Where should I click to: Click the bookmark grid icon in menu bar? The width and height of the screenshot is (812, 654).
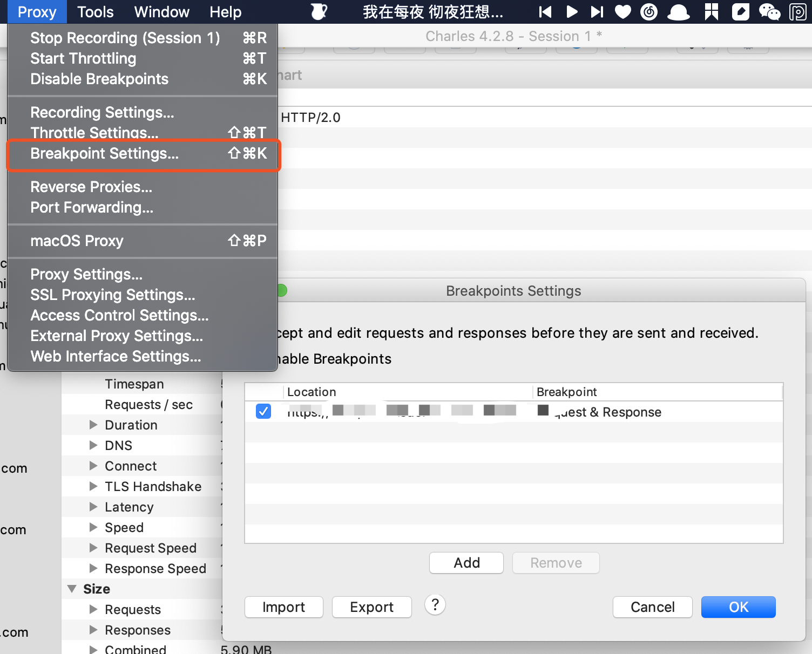[712, 11]
